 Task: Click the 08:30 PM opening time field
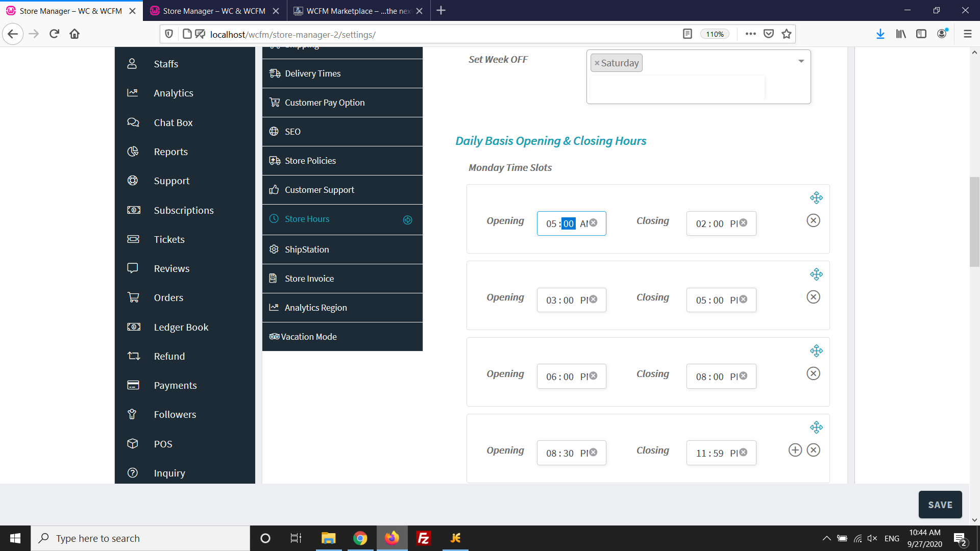571,453
